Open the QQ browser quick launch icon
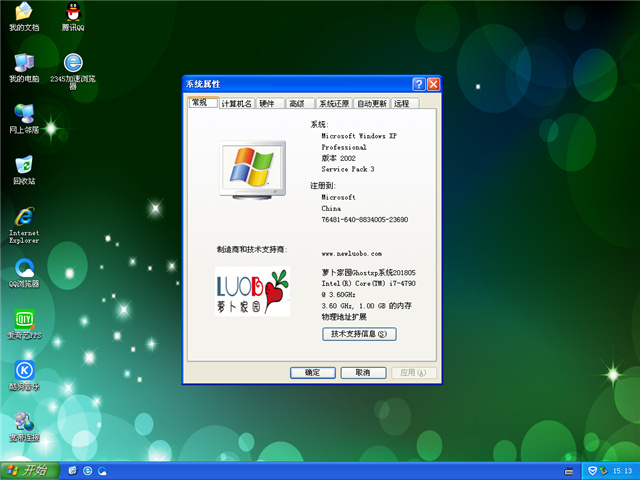Viewport: 640px width, 480px height. [x=102, y=471]
